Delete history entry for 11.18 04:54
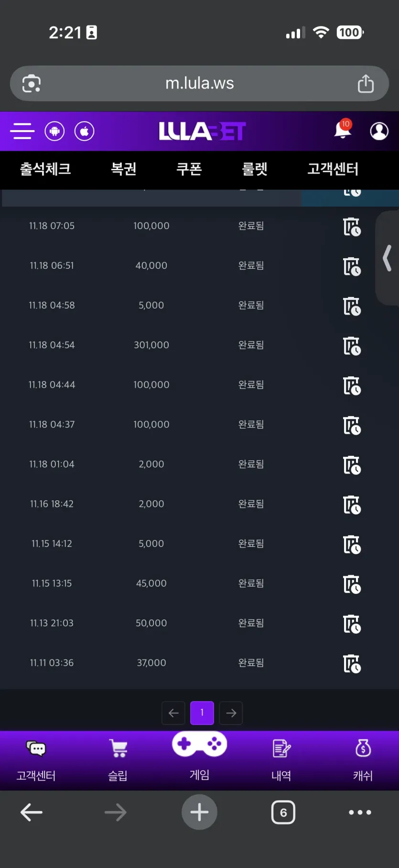Viewport: 399px width, 868px height. point(352,345)
